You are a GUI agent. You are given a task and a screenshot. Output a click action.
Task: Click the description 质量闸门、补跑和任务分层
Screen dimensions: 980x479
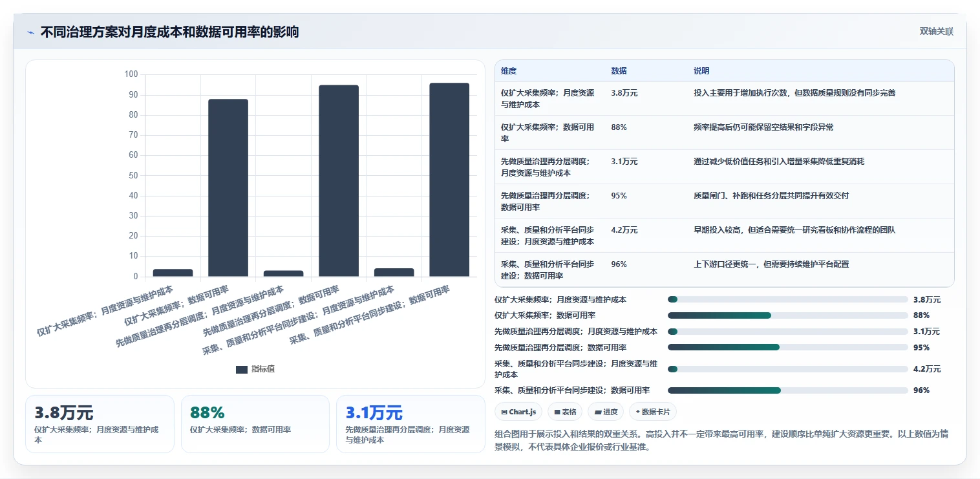point(771,196)
